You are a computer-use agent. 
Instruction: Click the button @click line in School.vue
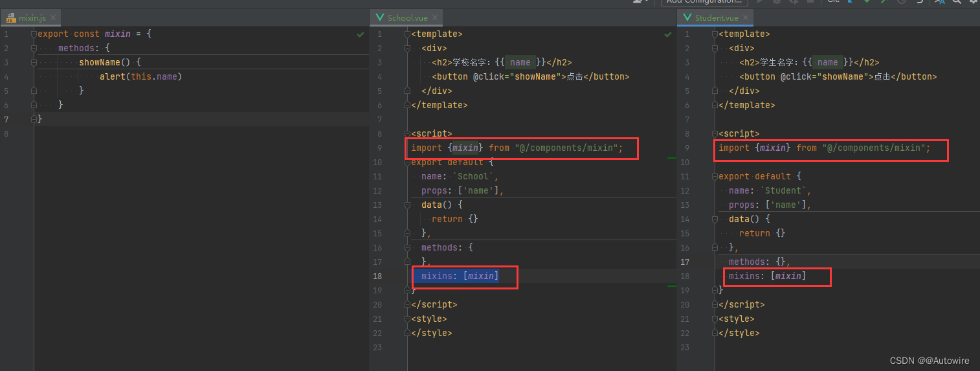[530, 76]
